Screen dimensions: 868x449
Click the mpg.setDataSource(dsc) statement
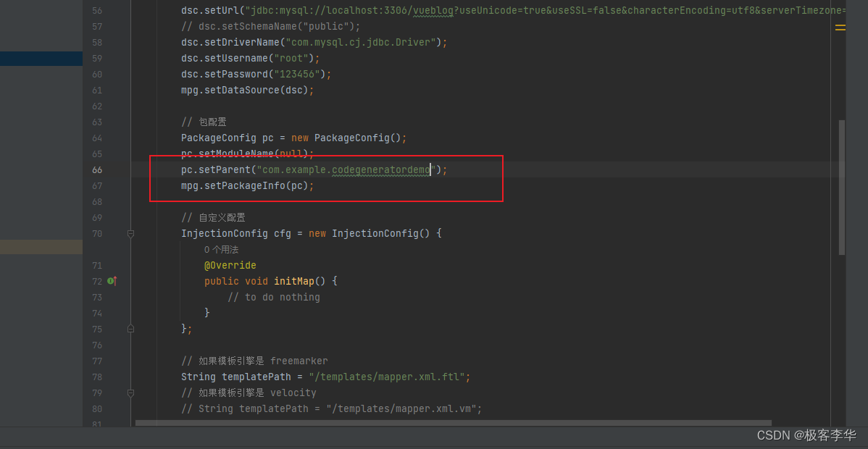click(248, 91)
